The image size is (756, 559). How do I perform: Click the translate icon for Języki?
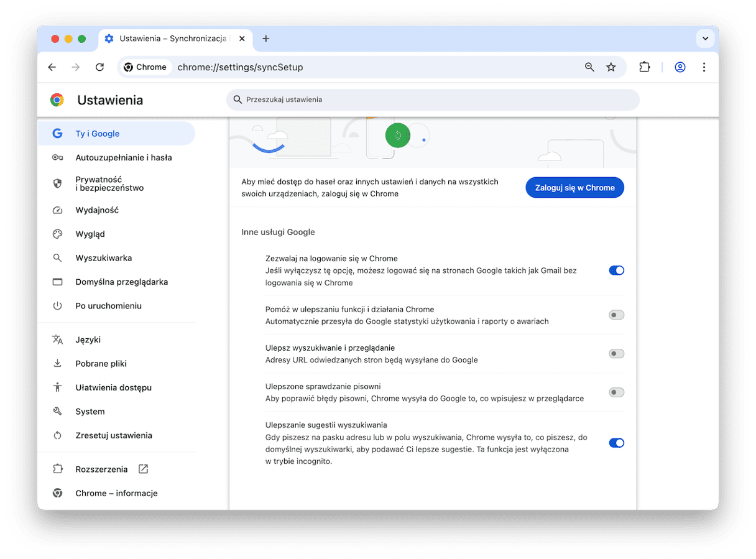[x=57, y=340]
